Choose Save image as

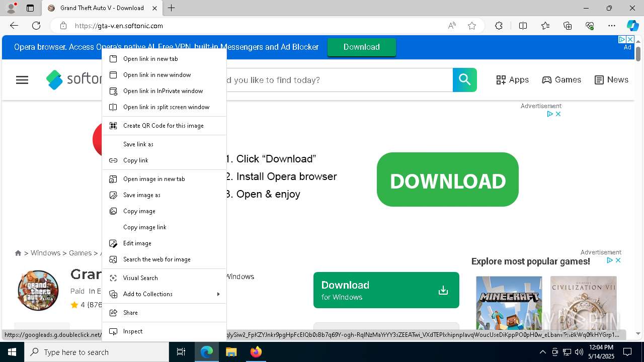(x=164, y=195)
